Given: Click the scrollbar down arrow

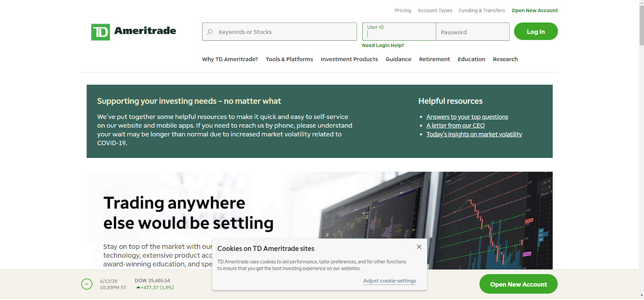Looking at the screenshot, I should coord(642,296).
